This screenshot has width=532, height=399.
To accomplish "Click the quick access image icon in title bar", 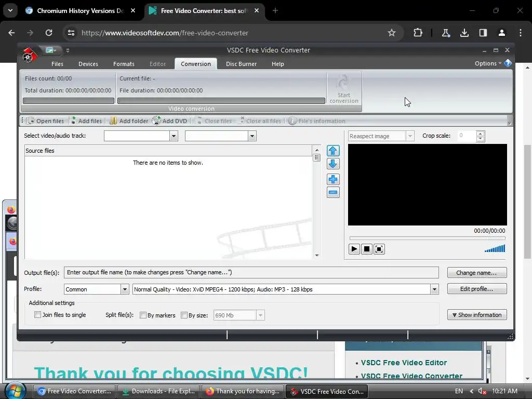I will coord(50,50).
